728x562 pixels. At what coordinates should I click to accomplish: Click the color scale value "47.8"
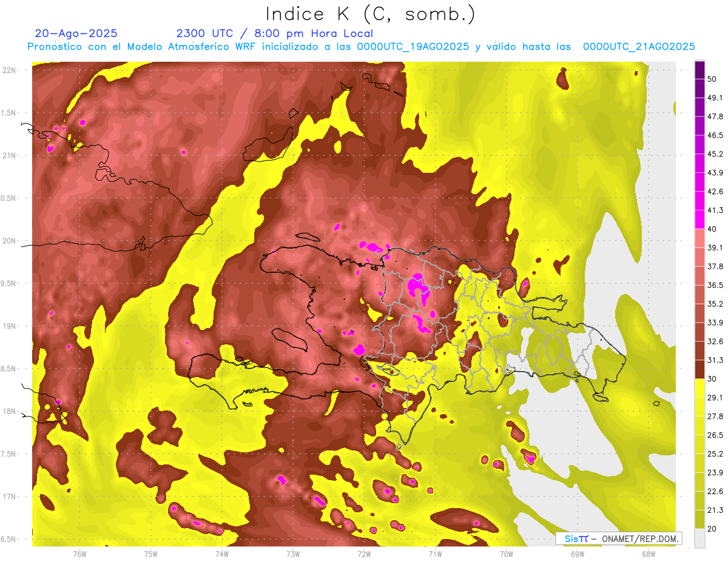pyautogui.click(x=715, y=116)
